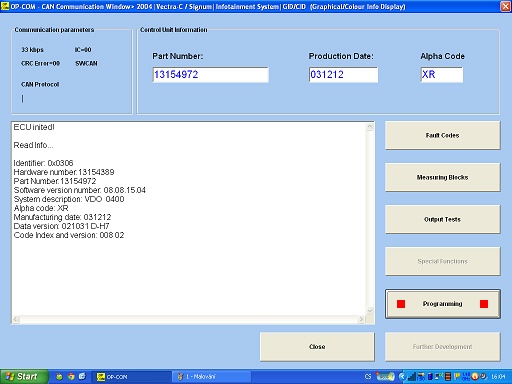Open Measuring Blocks
This screenshot has width=512, height=384.
pos(442,177)
